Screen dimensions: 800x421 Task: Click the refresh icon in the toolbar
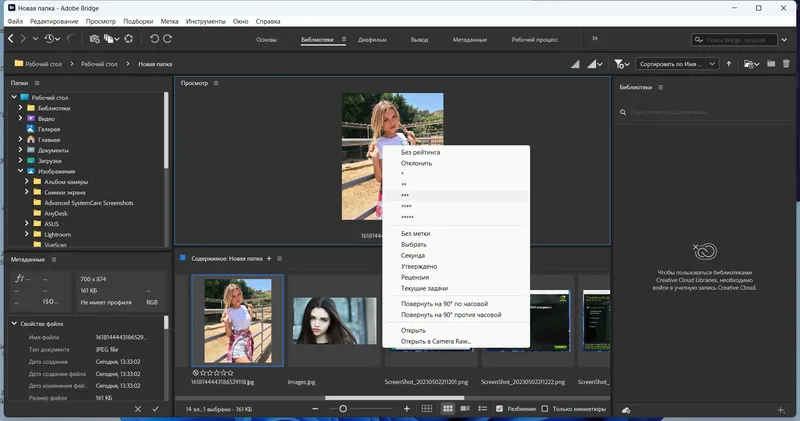(128, 38)
